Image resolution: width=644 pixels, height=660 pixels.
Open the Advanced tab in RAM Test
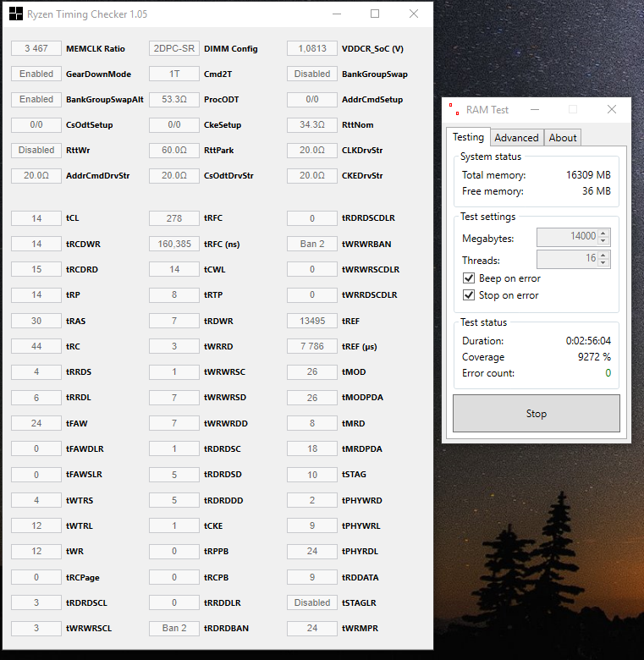516,138
